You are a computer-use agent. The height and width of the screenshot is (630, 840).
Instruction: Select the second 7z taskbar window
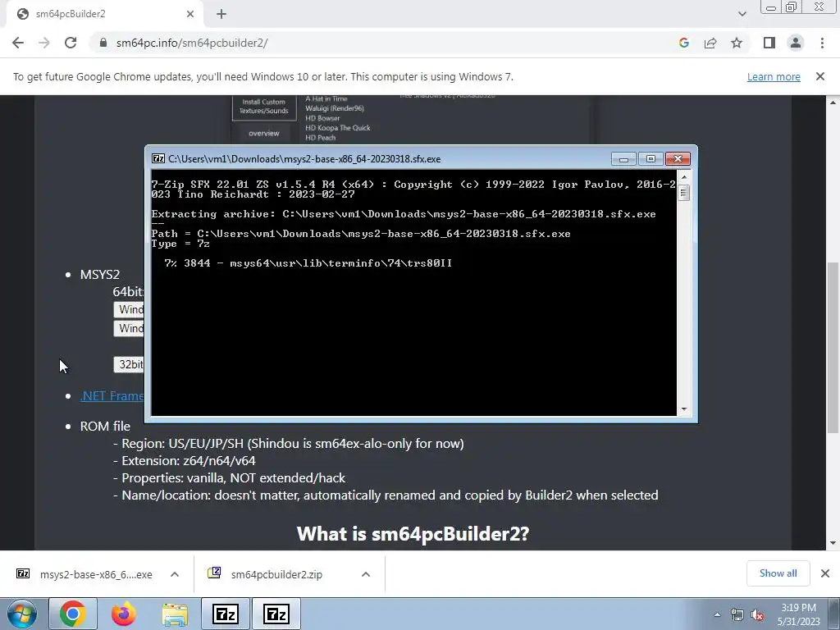276,614
